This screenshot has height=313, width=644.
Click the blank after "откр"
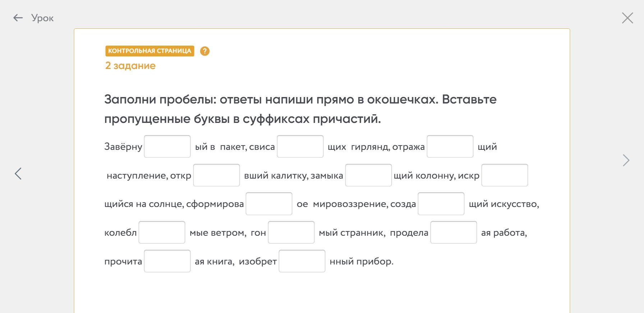216,175
